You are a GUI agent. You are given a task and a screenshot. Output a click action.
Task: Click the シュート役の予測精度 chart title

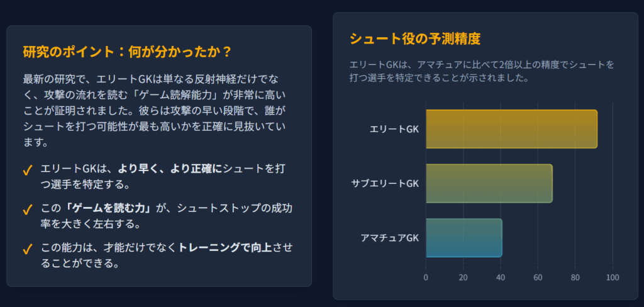pos(414,39)
